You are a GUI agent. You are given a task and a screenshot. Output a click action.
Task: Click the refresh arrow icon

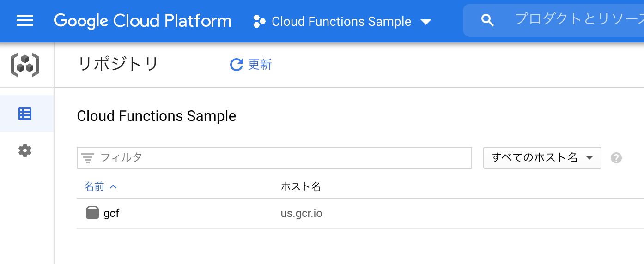click(x=237, y=65)
